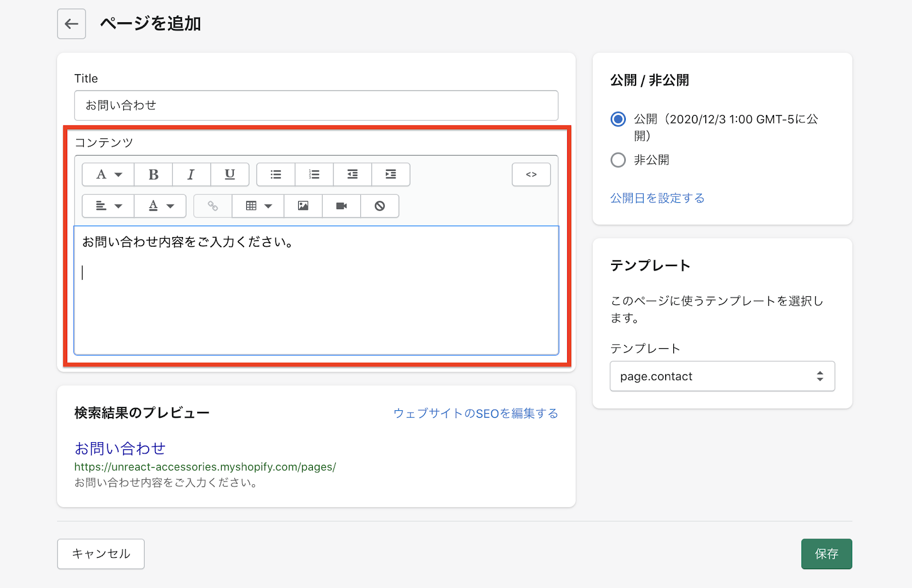The height and width of the screenshot is (588, 912).
Task: Click the indent icon
Action: pyautogui.click(x=390, y=174)
